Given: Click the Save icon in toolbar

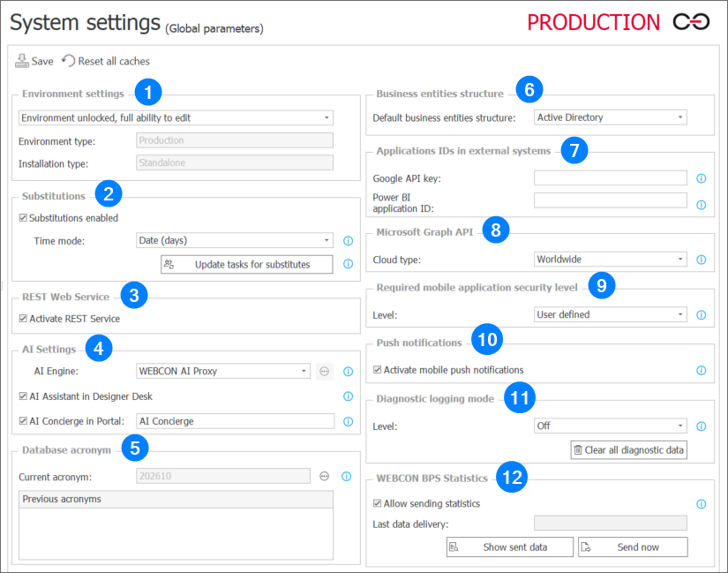Looking at the screenshot, I should point(22,61).
